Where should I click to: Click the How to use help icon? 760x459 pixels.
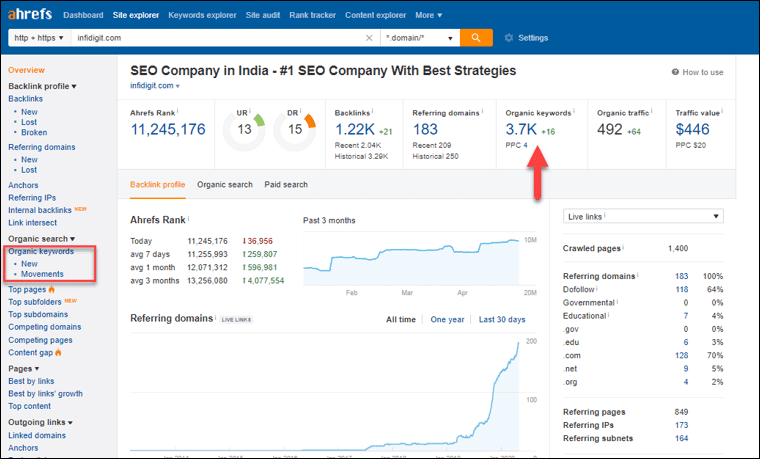(675, 72)
